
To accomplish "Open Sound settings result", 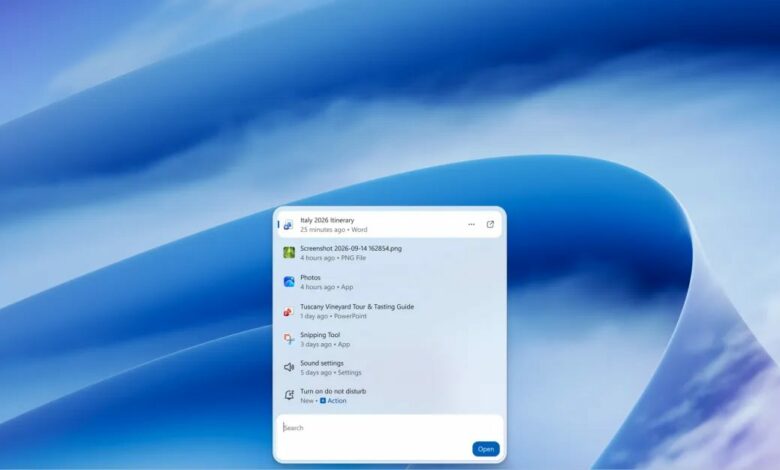I will (x=390, y=368).
